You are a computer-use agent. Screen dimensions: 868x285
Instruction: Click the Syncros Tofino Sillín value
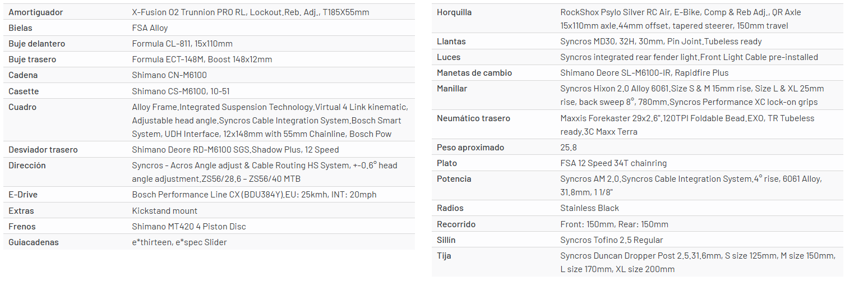click(x=612, y=240)
